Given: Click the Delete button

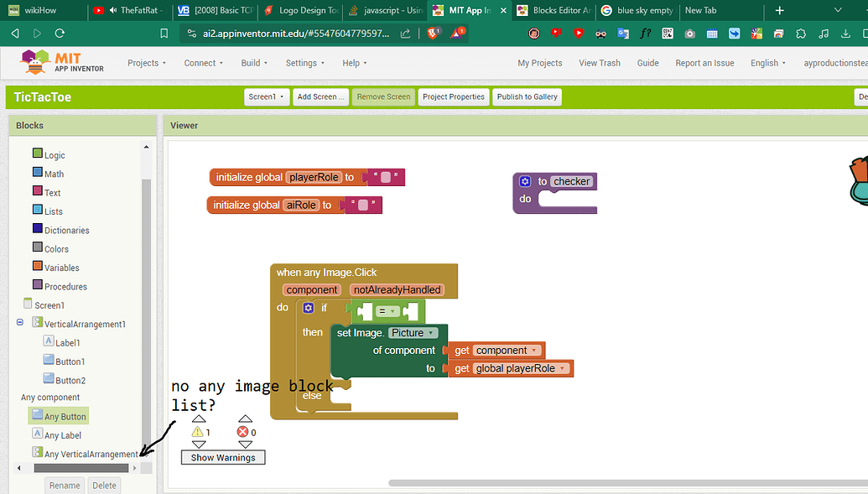Looking at the screenshot, I should click(104, 485).
